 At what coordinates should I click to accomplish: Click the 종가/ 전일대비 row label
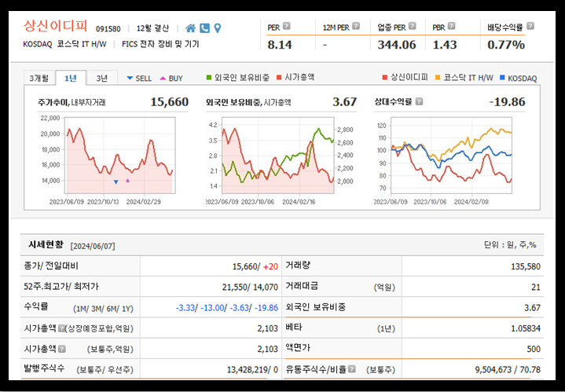click(x=51, y=266)
